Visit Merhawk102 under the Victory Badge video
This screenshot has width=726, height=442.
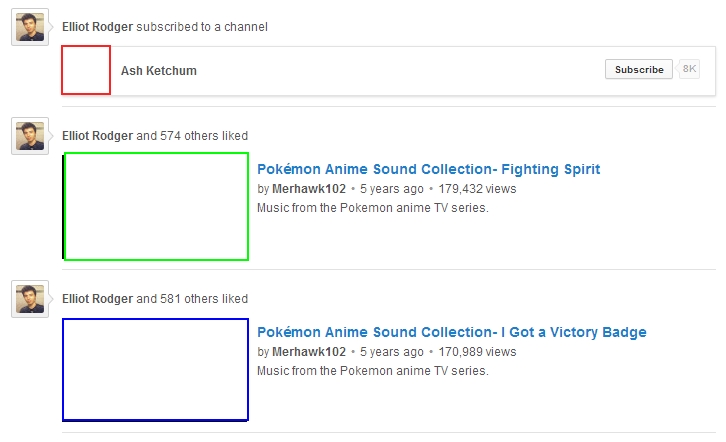click(309, 352)
